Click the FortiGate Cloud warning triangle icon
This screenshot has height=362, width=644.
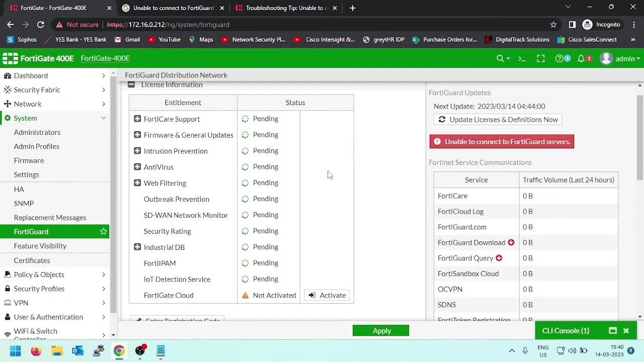click(x=245, y=296)
